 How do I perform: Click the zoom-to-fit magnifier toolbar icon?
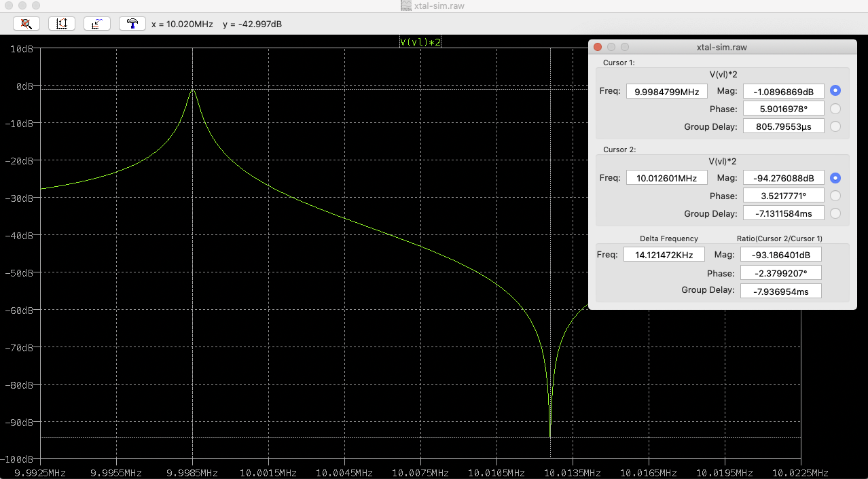click(x=26, y=23)
